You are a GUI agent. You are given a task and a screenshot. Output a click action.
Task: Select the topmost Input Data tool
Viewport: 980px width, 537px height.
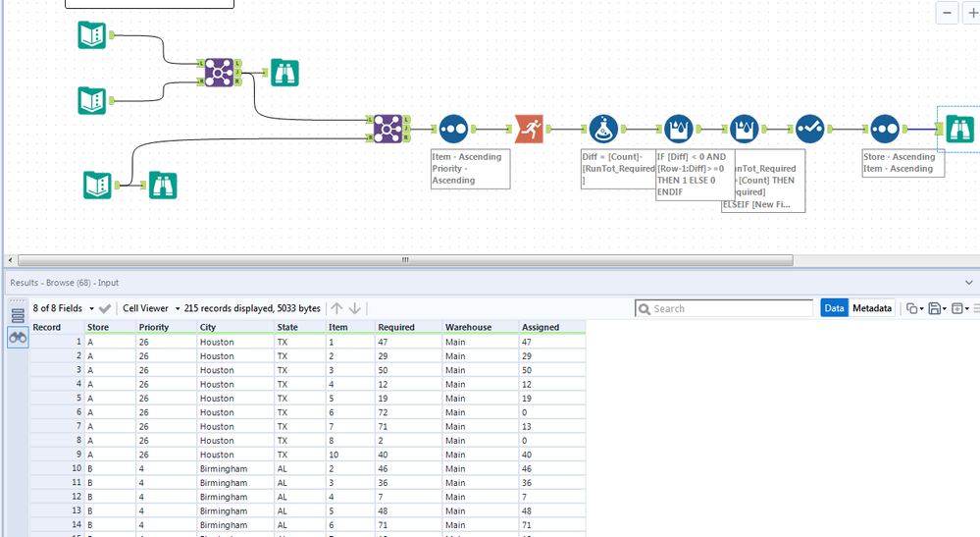(91, 35)
